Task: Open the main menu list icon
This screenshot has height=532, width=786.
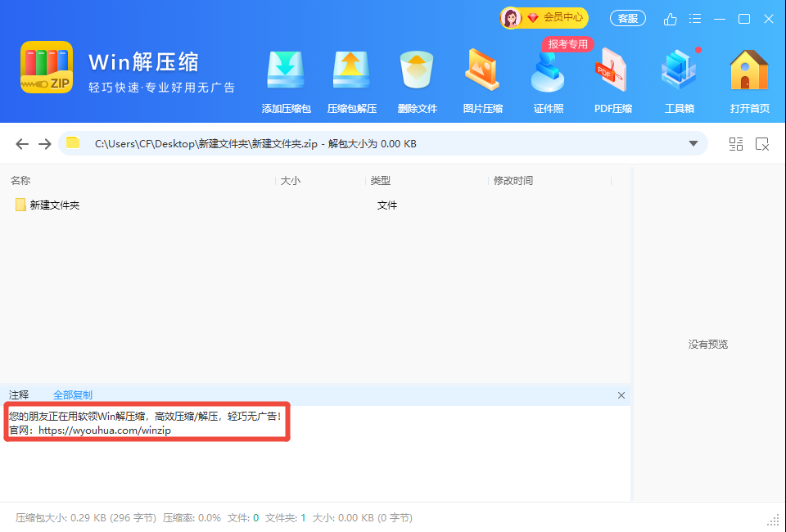Action: tap(695, 19)
